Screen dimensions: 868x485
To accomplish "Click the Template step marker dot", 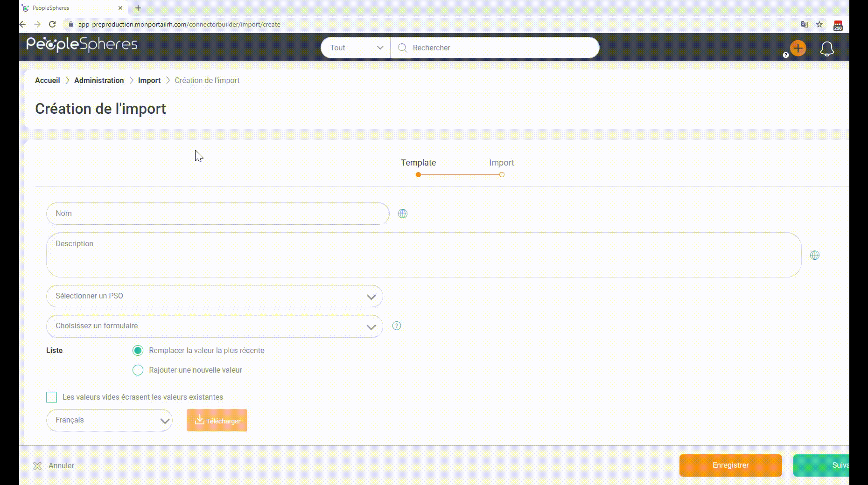I will coord(419,175).
